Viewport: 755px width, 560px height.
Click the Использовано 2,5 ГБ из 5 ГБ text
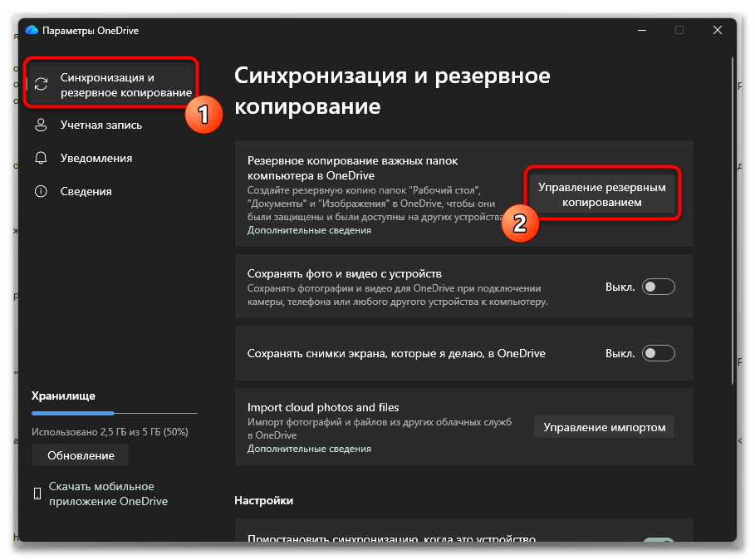click(110, 432)
